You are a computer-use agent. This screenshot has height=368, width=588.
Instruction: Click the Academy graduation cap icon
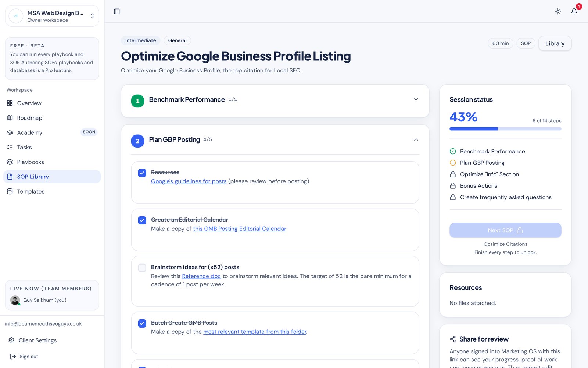[x=10, y=132]
